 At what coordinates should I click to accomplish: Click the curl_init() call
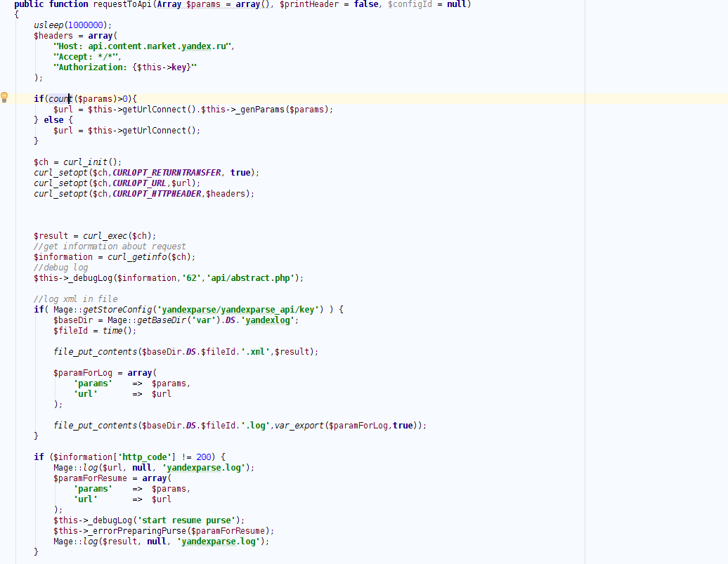(92, 162)
